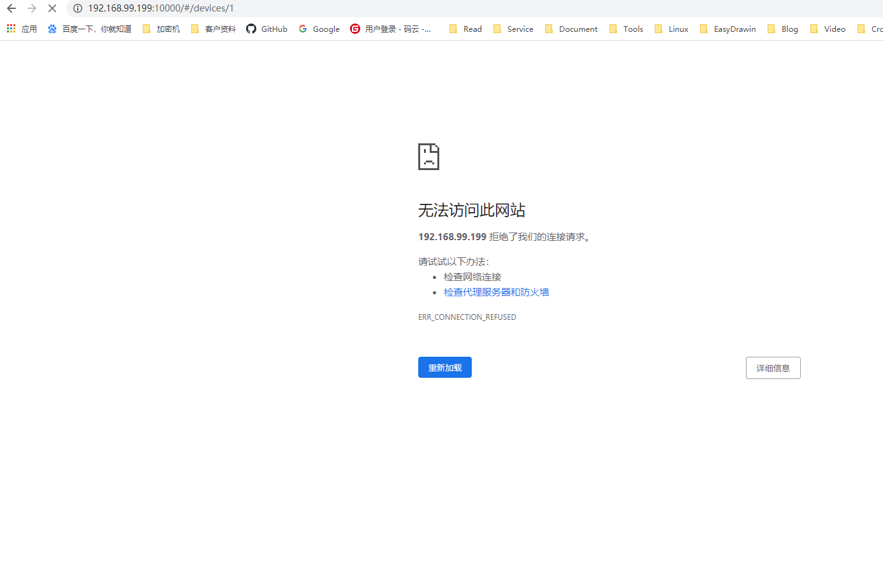Click the forward navigation arrow
Viewport: 883px width, 588px height.
[32, 8]
